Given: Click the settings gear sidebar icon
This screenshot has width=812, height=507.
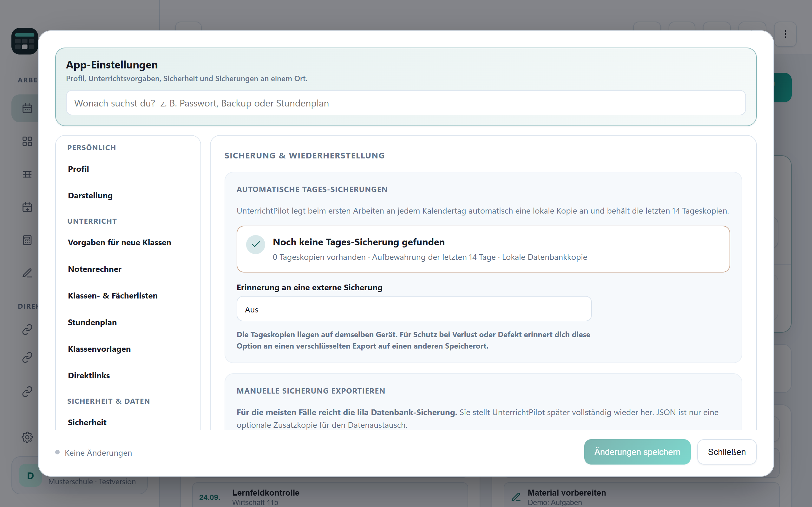Looking at the screenshot, I should (x=27, y=437).
